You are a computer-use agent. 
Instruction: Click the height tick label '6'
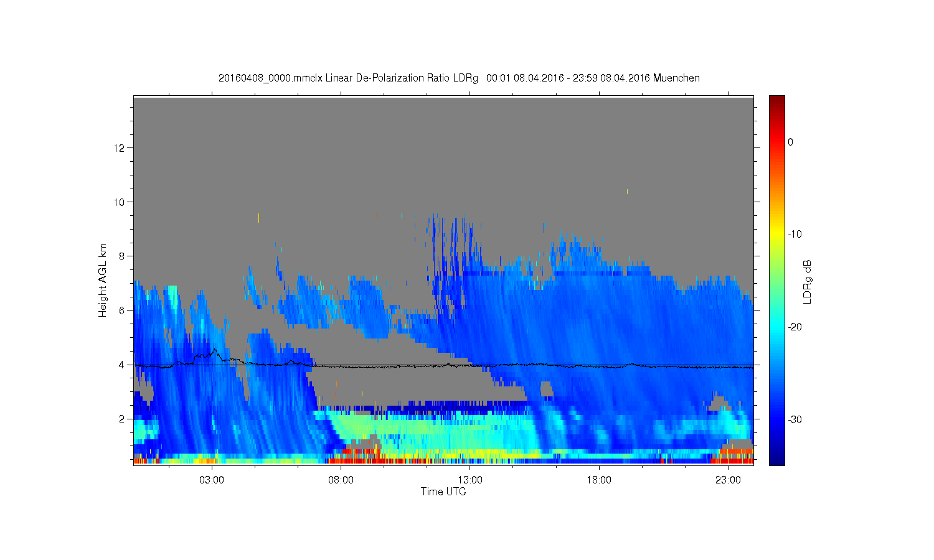click(x=121, y=310)
